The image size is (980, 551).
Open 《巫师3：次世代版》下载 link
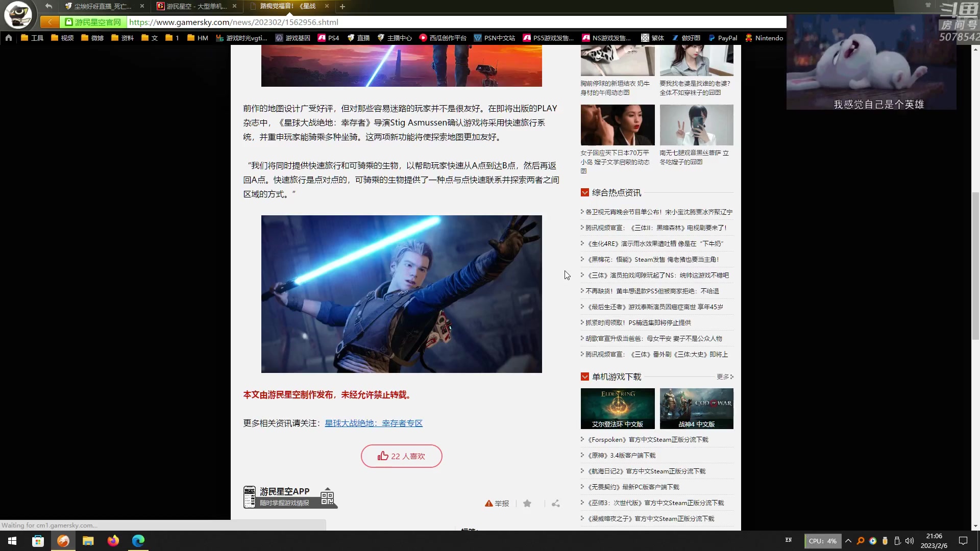point(655,503)
